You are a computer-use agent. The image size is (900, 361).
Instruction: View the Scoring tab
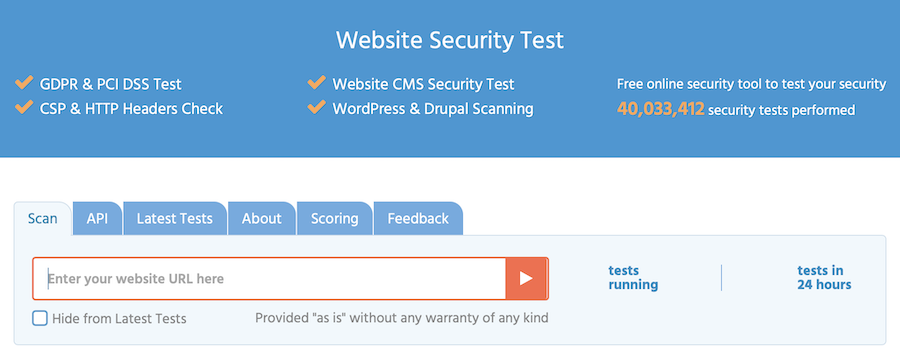coord(335,219)
